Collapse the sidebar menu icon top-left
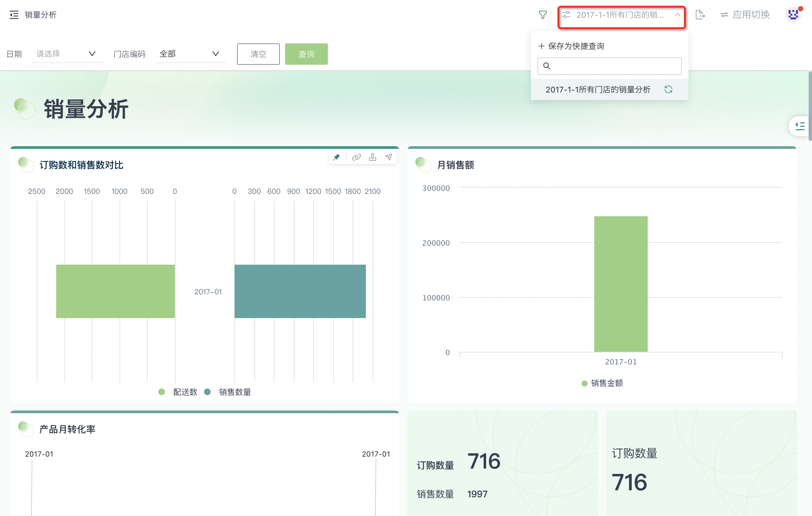This screenshot has width=812, height=516. (14, 15)
